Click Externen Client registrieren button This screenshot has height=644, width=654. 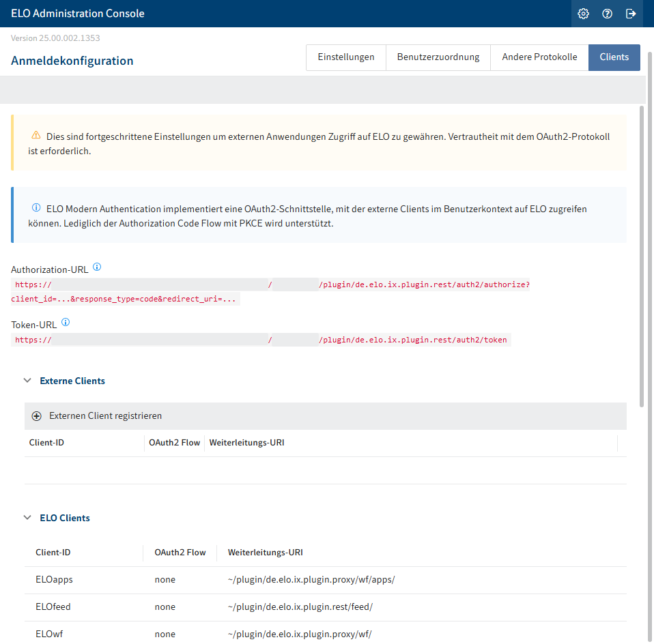[105, 416]
